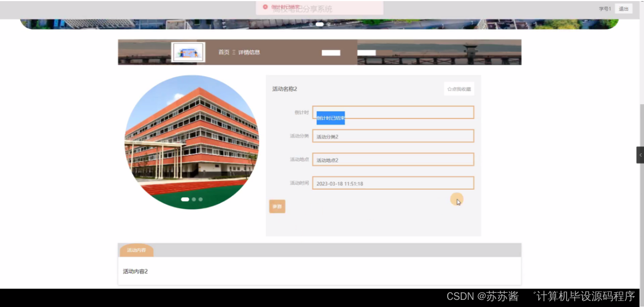Click the first active carousel dot on image
This screenshot has width=644, height=307.
185,200
